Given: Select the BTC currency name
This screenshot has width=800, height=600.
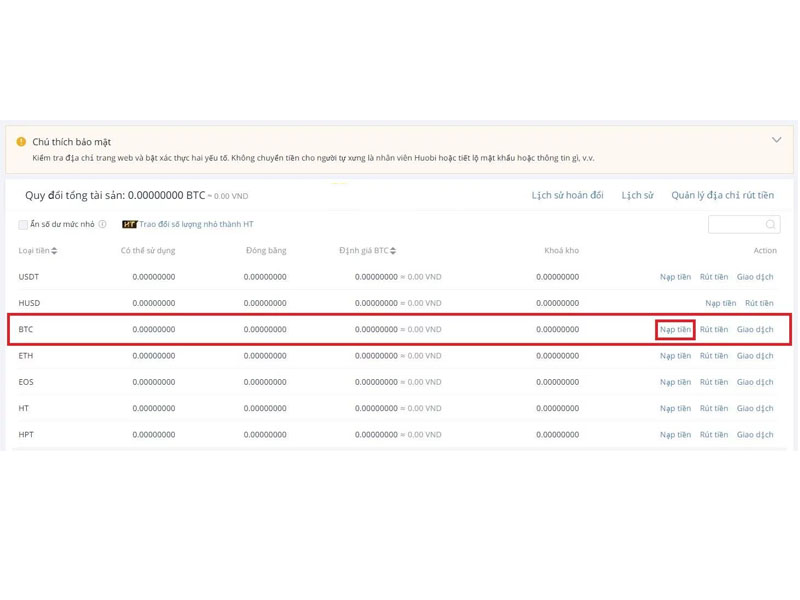Looking at the screenshot, I should (26, 330).
